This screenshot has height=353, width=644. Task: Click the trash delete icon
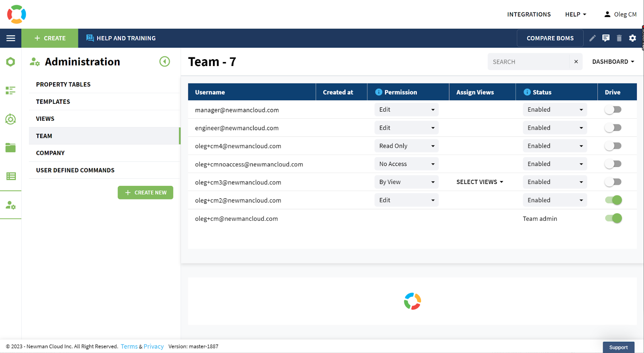[x=619, y=38]
